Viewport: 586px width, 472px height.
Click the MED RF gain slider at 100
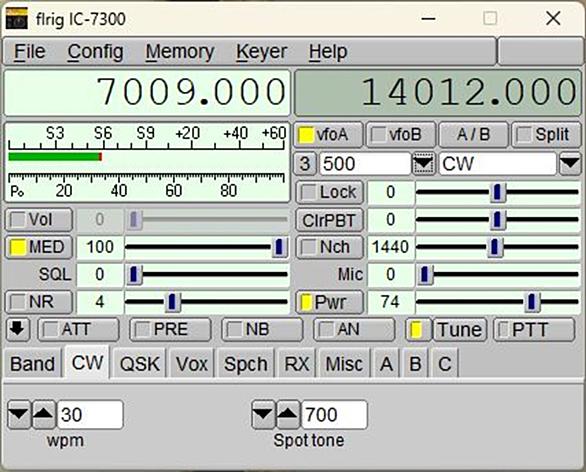coord(207,247)
